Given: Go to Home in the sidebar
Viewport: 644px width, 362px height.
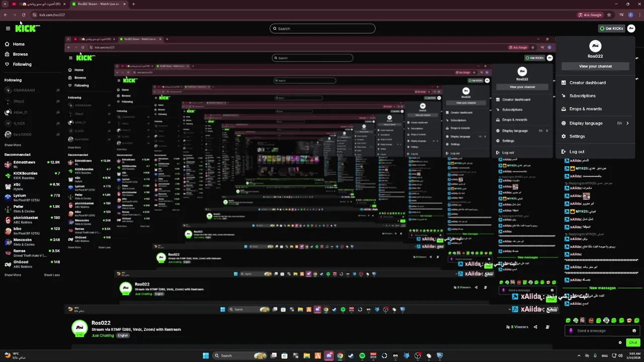Looking at the screenshot, I should pyautogui.click(x=19, y=44).
